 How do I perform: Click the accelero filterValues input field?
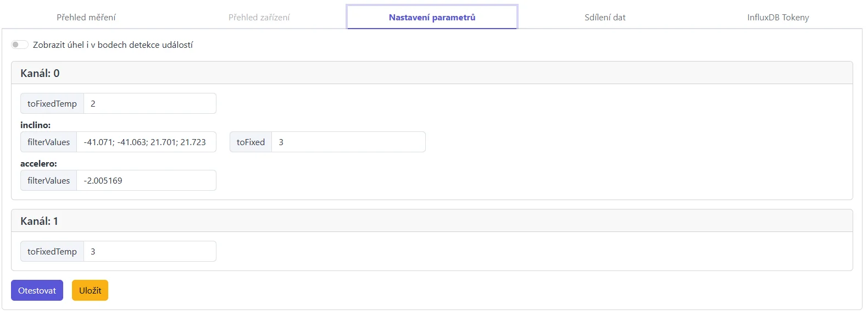tap(146, 180)
